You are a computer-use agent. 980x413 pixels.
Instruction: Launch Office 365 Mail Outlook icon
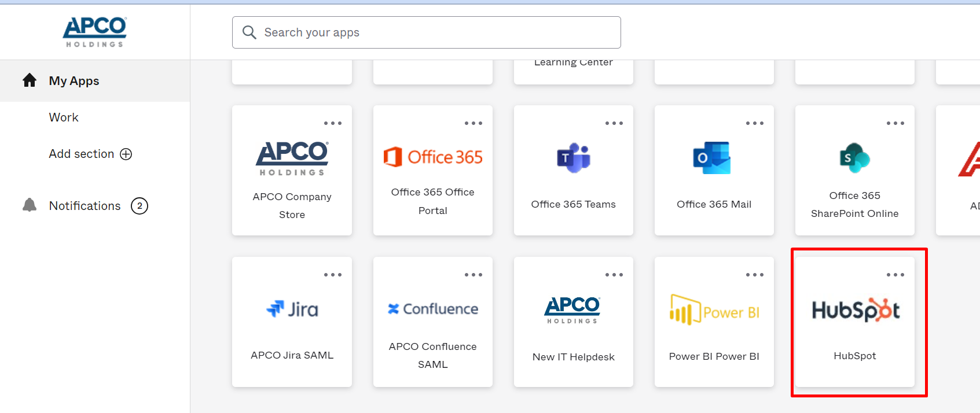tap(712, 158)
